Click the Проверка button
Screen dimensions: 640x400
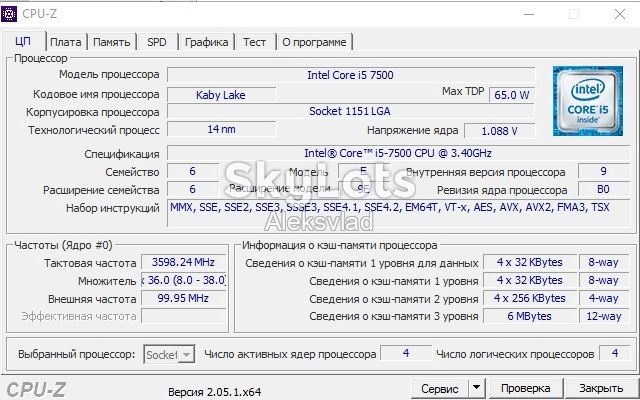pyautogui.click(x=525, y=388)
